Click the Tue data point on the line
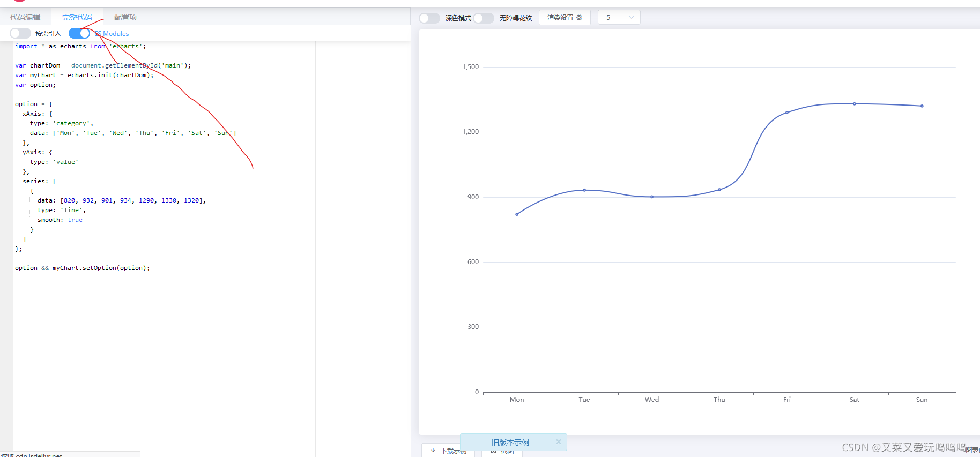 click(x=584, y=190)
